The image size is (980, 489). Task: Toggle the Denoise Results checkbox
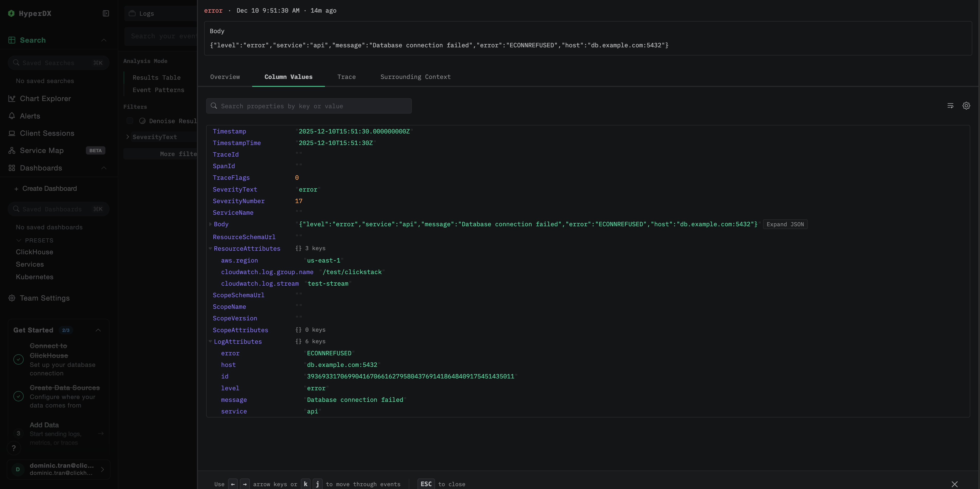click(x=130, y=121)
